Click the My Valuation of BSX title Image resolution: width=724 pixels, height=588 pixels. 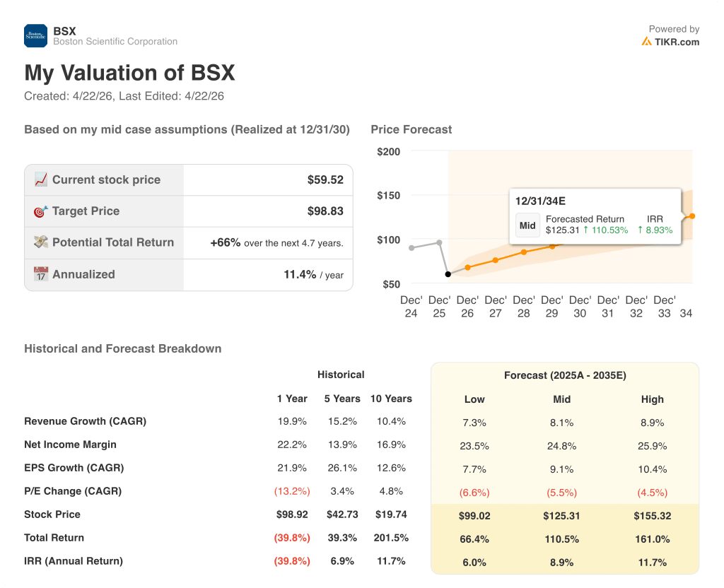pos(130,73)
